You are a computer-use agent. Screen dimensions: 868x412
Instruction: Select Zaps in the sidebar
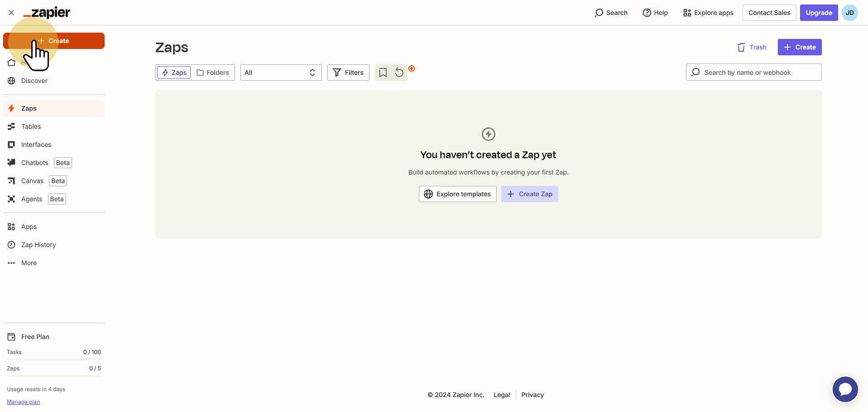click(x=54, y=108)
